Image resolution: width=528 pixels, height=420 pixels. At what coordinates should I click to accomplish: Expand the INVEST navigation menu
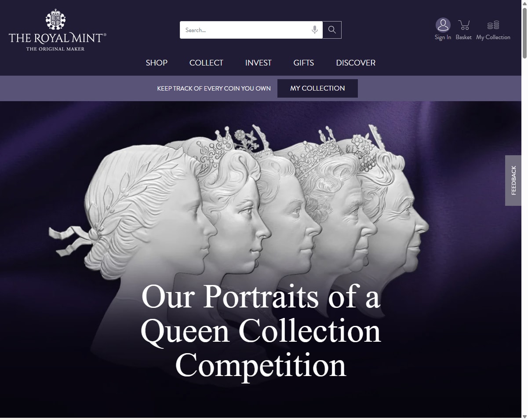click(x=259, y=63)
